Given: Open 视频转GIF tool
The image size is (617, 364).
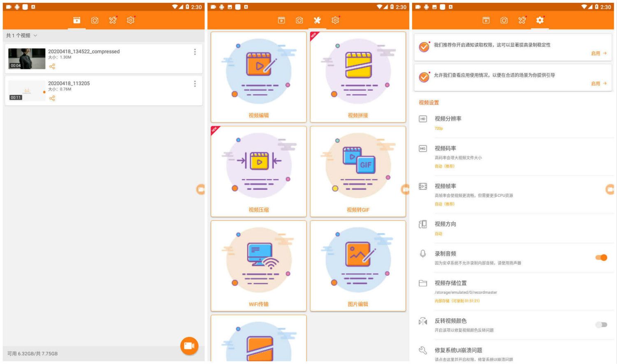Looking at the screenshot, I should click(358, 172).
